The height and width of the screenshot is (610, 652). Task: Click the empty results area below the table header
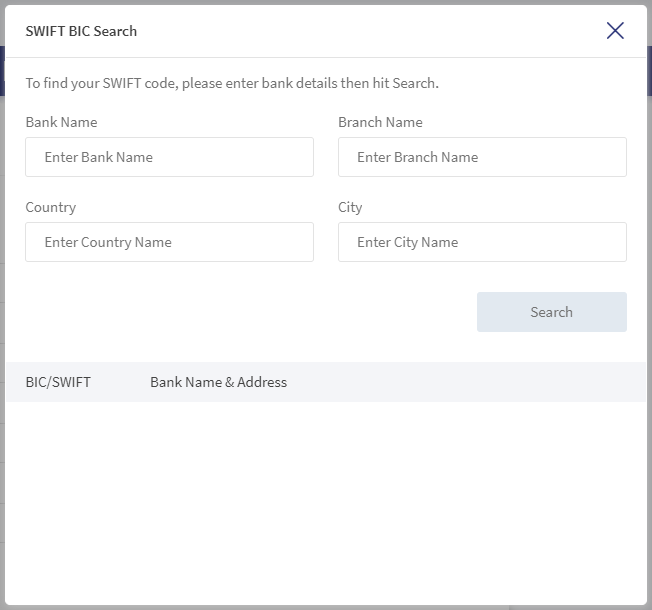326,503
